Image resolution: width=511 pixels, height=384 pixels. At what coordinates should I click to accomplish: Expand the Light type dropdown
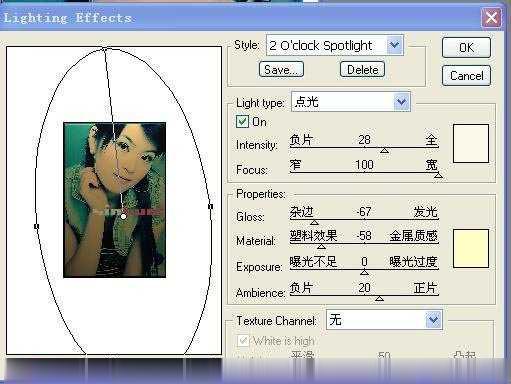[401, 102]
